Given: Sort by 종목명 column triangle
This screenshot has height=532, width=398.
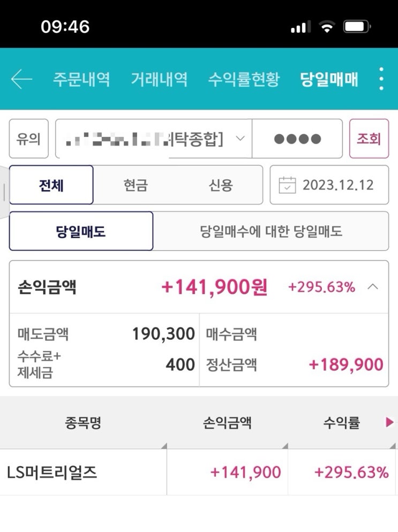Looking at the screenshot, I should tap(164, 445).
